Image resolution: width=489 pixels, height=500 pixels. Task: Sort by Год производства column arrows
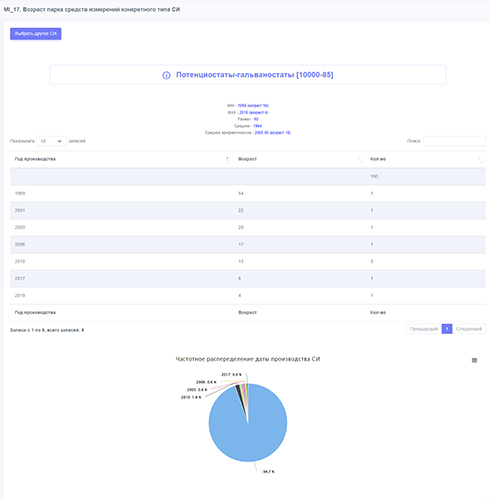coord(228,160)
